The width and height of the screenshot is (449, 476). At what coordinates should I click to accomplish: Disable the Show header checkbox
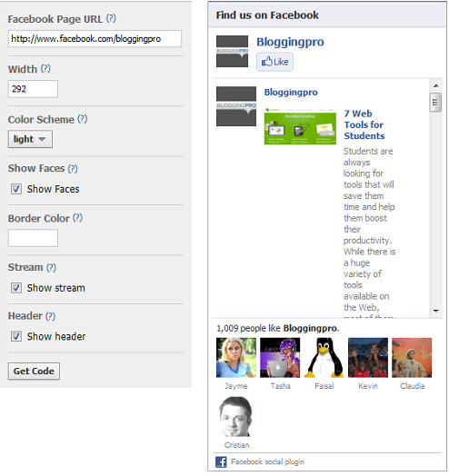click(16, 336)
